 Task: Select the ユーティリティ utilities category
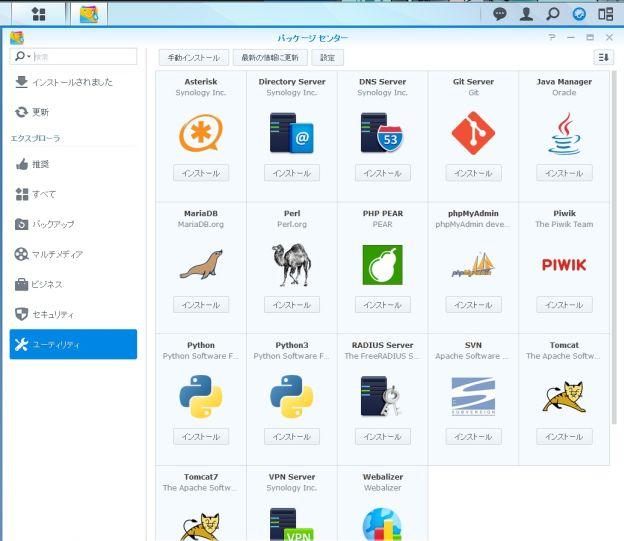[x=73, y=344]
